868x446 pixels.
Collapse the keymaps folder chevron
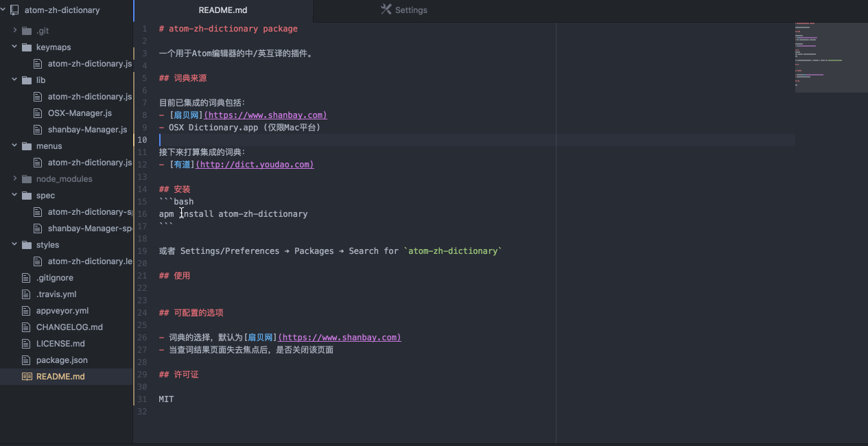click(15, 47)
